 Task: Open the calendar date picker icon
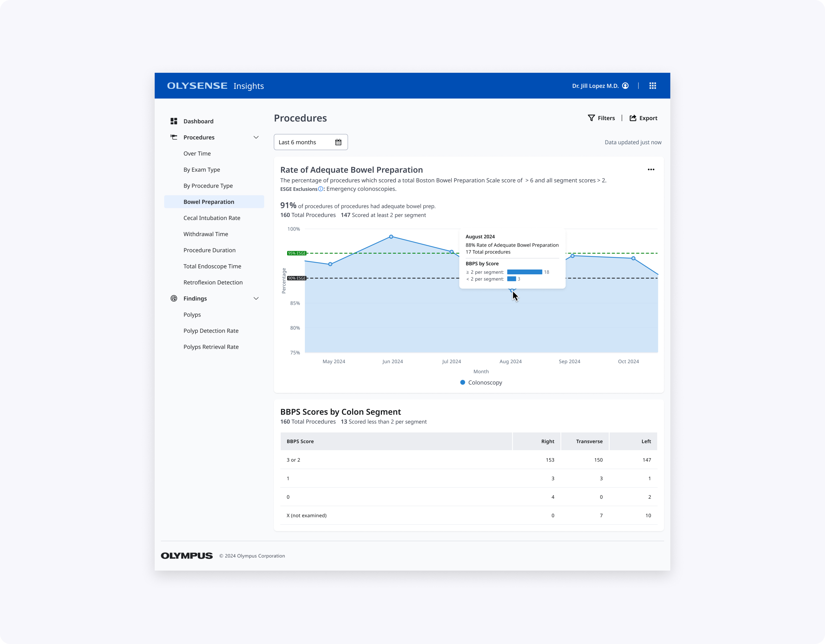338,142
